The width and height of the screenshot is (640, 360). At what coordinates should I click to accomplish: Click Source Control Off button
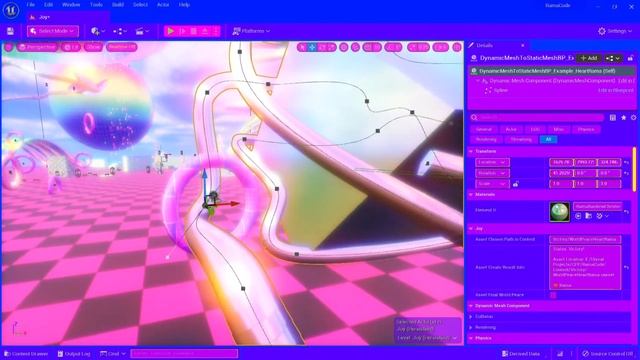[x=608, y=354]
